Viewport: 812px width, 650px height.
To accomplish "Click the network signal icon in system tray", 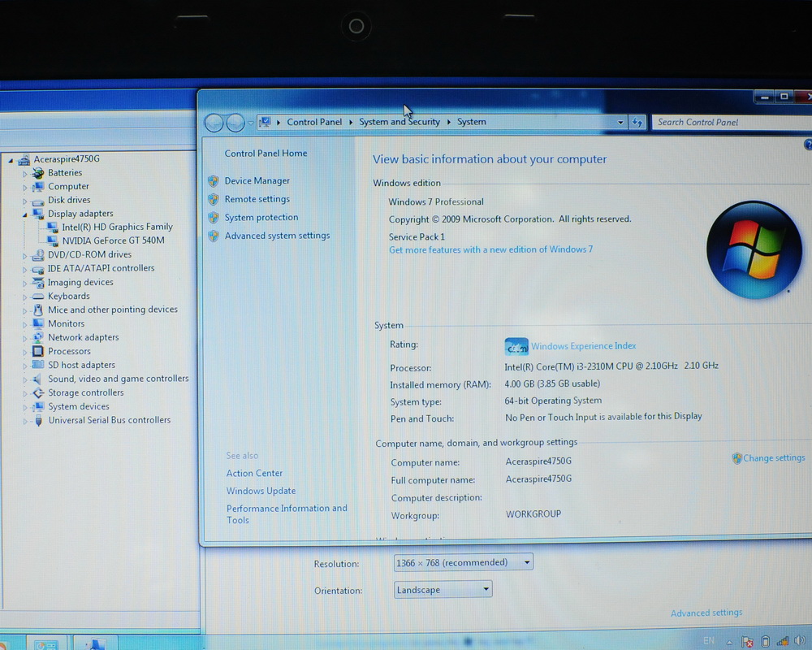I will pyautogui.click(x=783, y=642).
